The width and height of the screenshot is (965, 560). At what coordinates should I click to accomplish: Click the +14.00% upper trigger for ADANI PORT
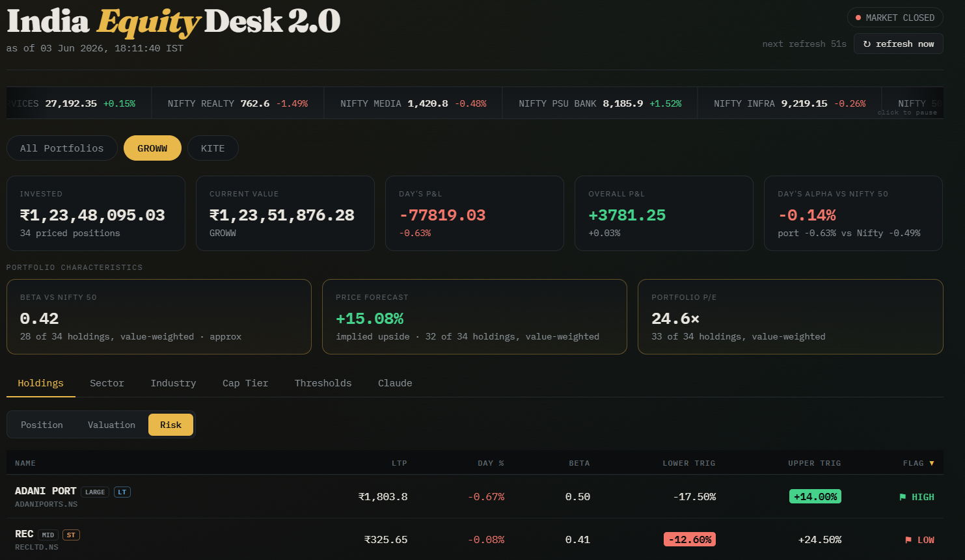815,496
